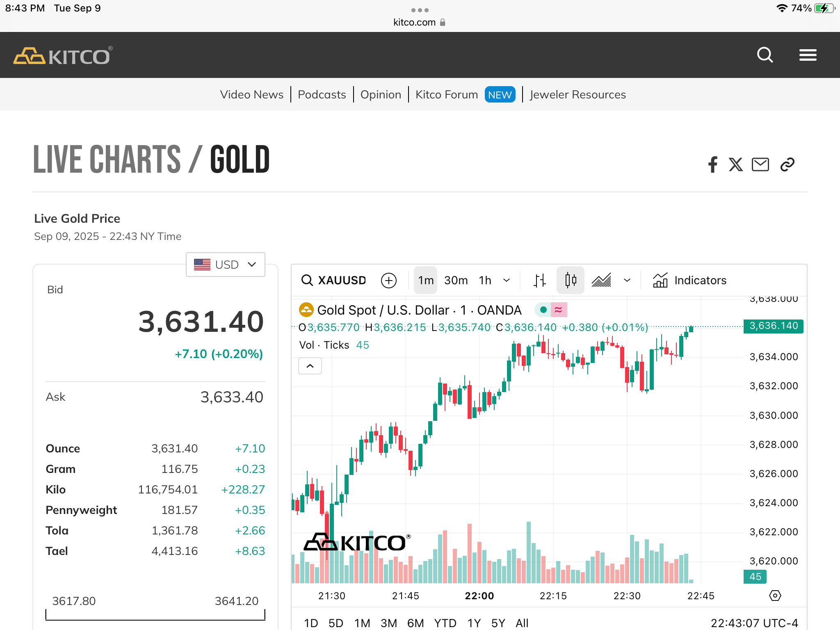Tap the battery status indicator
The height and width of the screenshot is (630, 840).
tap(824, 8)
